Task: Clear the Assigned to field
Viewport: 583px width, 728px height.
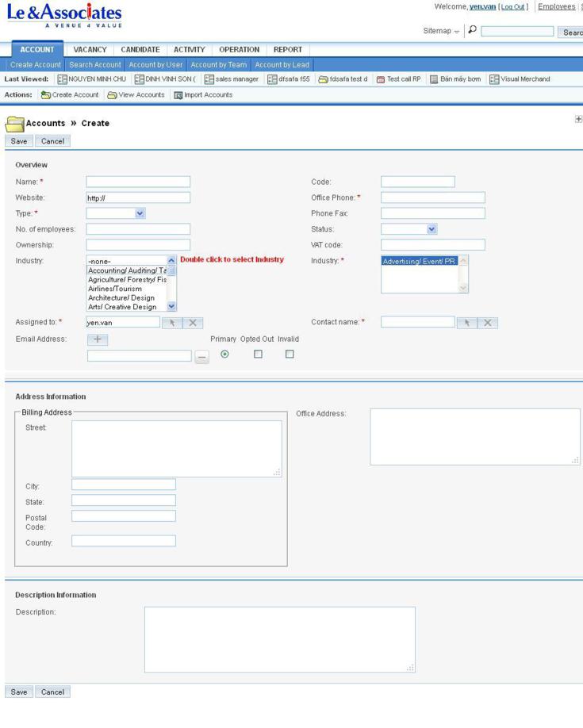Action: (193, 323)
